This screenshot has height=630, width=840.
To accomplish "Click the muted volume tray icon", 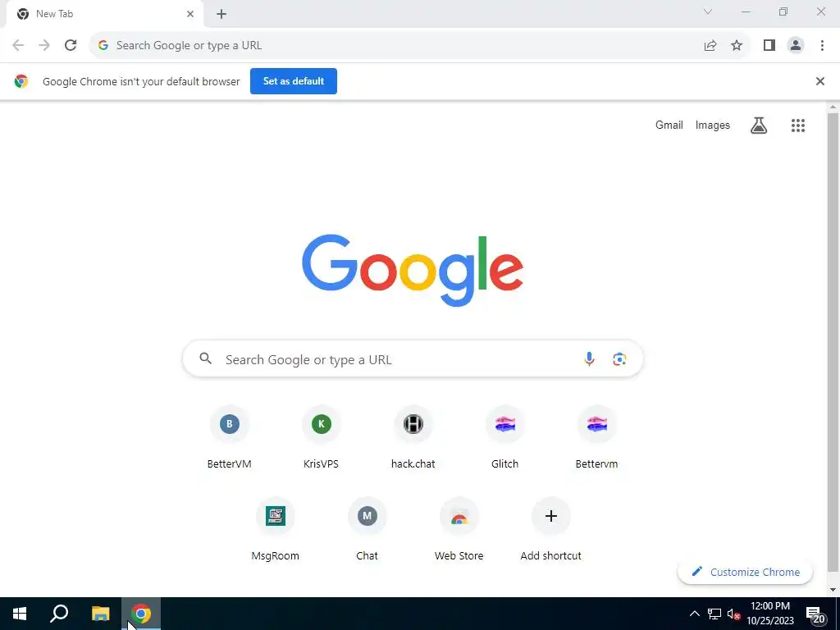I will click(733, 614).
